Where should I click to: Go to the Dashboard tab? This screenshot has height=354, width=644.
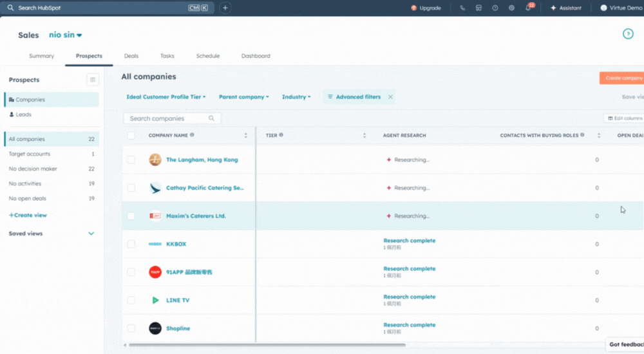pyautogui.click(x=256, y=56)
